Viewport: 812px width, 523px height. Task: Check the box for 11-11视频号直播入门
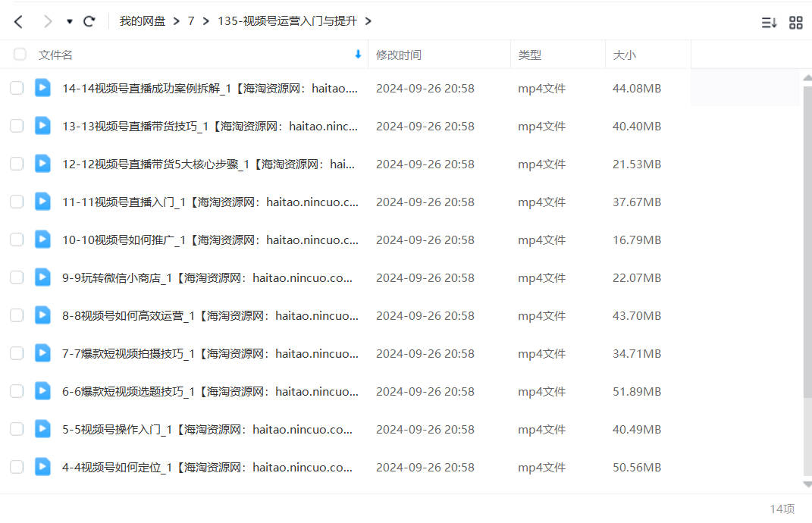17,202
